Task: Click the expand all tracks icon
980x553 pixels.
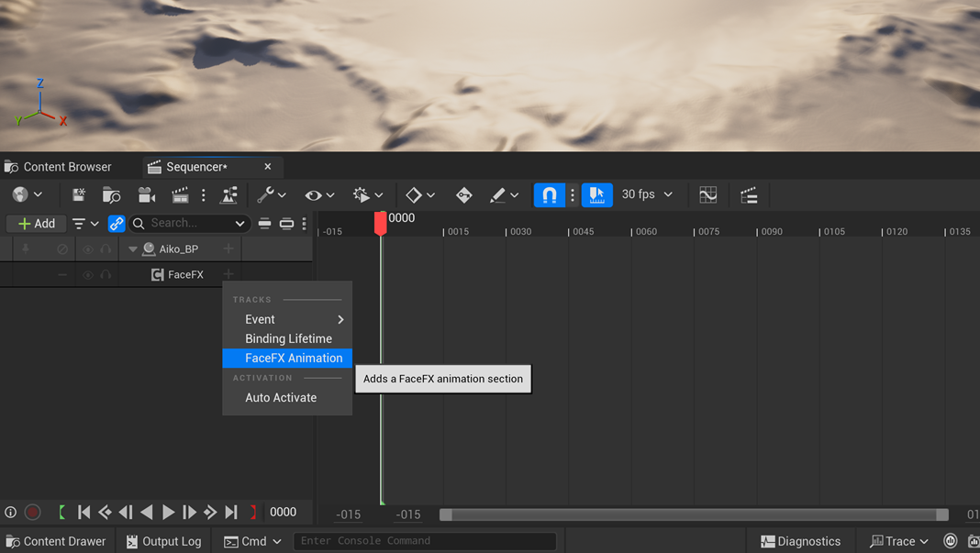Action: (x=286, y=223)
